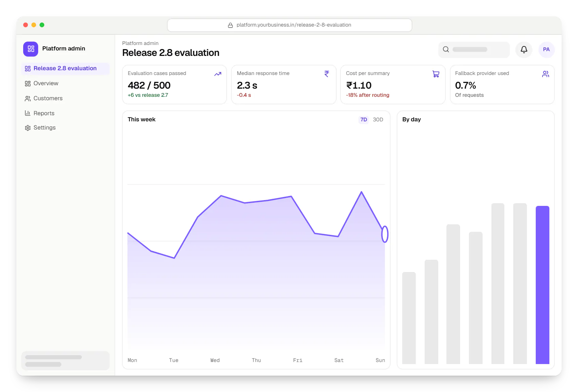Click the 482 / 500 value
578x392 pixels.
(149, 85)
